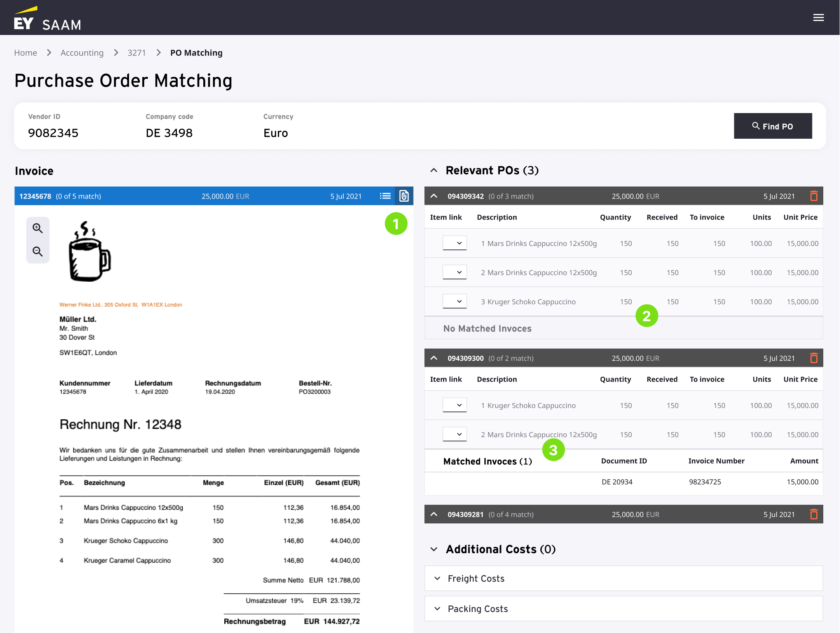Delete PO 094309281

pos(814,514)
